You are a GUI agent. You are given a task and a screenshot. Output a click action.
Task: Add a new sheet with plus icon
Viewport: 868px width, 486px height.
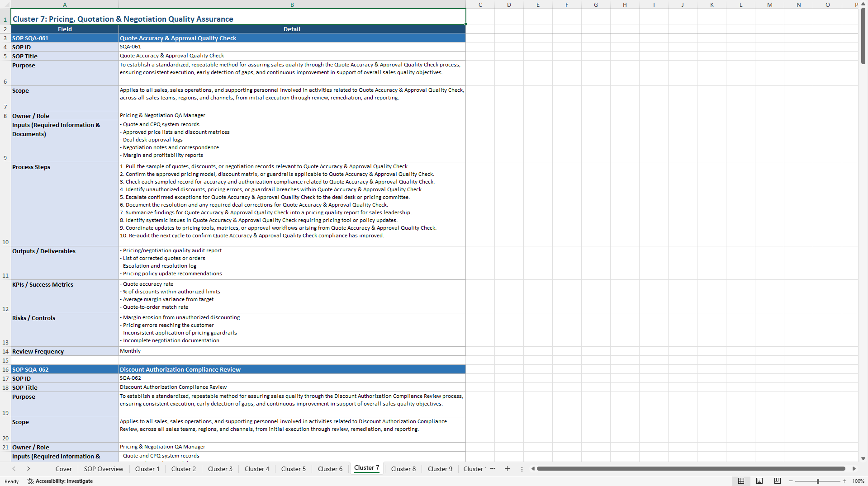point(507,469)
